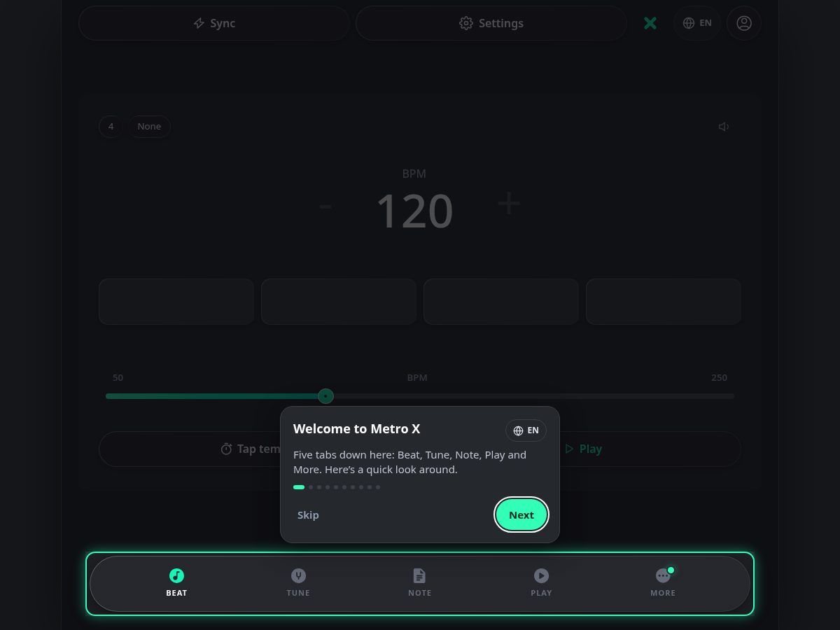Go to the Note tab
This screenshot has width=840, height=630.
[x=420, y=583]
